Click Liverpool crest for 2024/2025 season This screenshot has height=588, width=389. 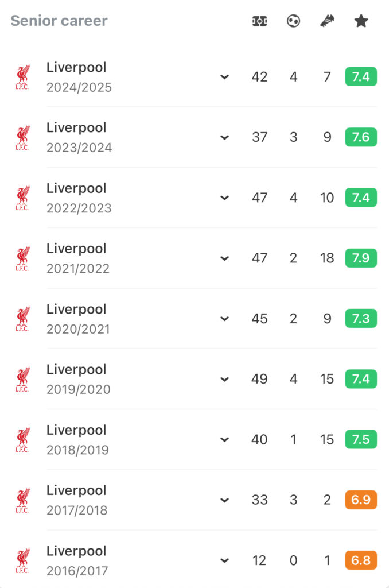(x=22, y=77)
